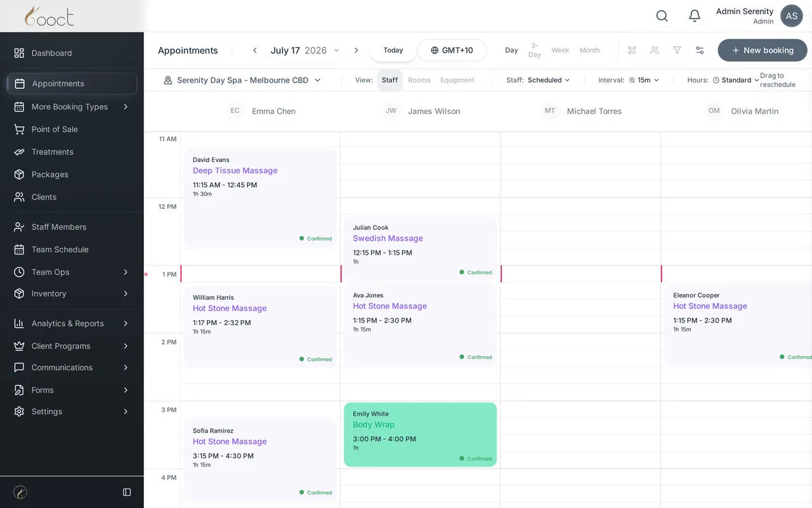Open the Serenity Day Spa location dropdown
Viewport: 812px width, 508px height.
tap(242, 80)
